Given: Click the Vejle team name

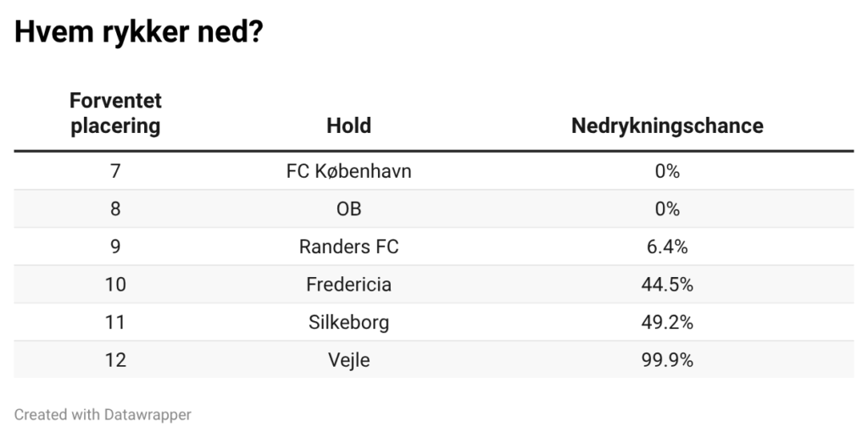Looking at the screenshot, I should pos(348,360).
